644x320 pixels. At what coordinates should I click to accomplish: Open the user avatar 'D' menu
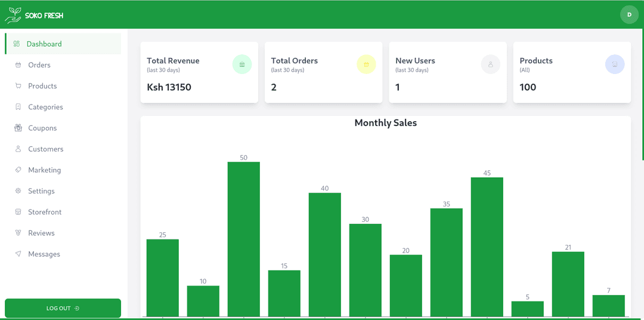(629, 14)
